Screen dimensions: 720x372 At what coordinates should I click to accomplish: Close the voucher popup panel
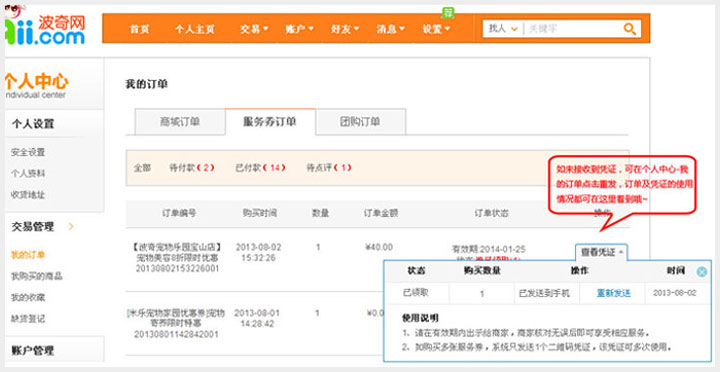coord(702,272)
